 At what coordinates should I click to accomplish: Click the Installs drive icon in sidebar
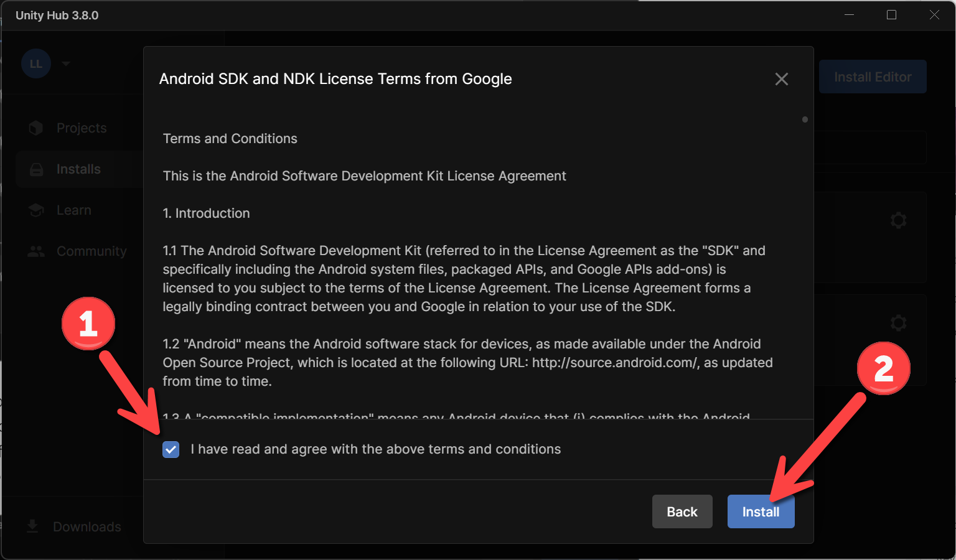(x=37, y=169)
